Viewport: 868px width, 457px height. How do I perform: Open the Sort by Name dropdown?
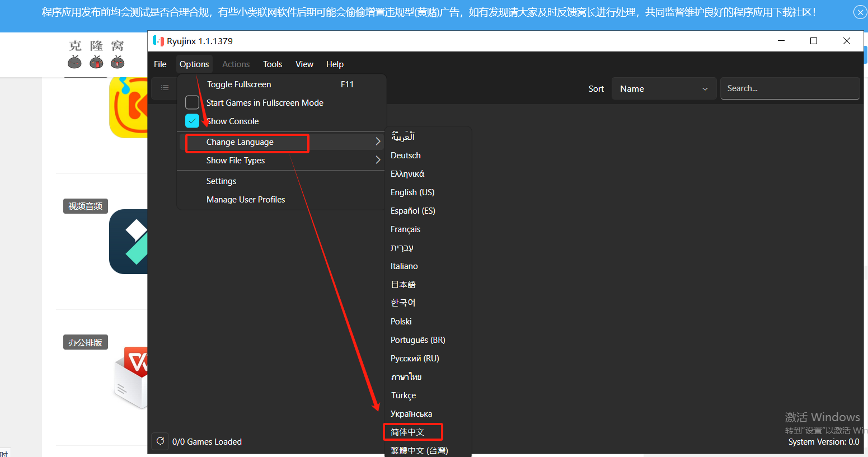coord(664,89)
